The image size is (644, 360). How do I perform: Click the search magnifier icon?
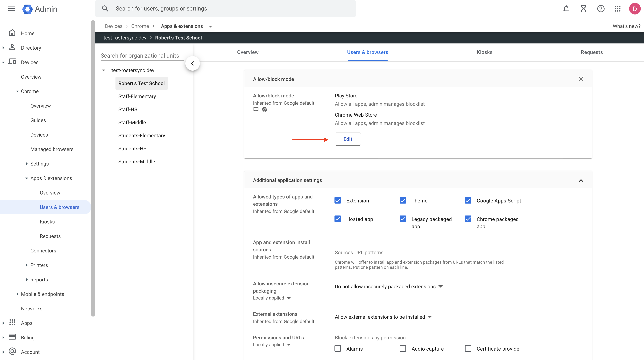[105, 8]
